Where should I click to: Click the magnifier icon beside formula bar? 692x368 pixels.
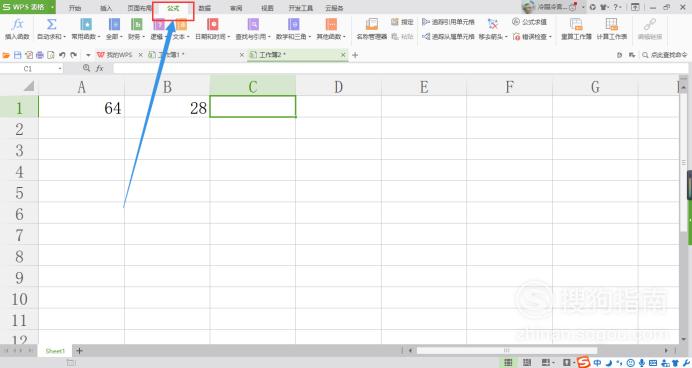[86, 68]
